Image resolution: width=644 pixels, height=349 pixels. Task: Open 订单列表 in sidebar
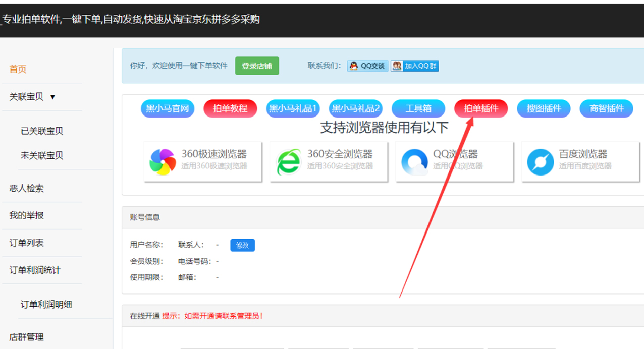point(27,243)
